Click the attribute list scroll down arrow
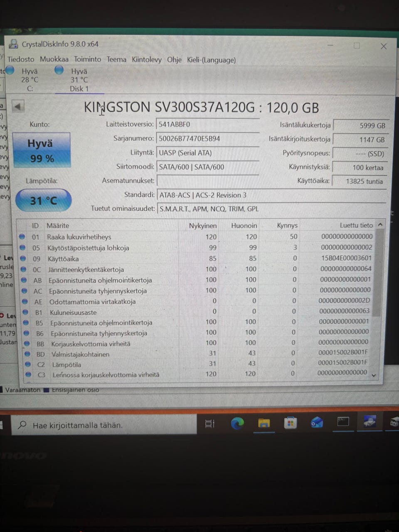399x532 pixels. click(374, 375)
